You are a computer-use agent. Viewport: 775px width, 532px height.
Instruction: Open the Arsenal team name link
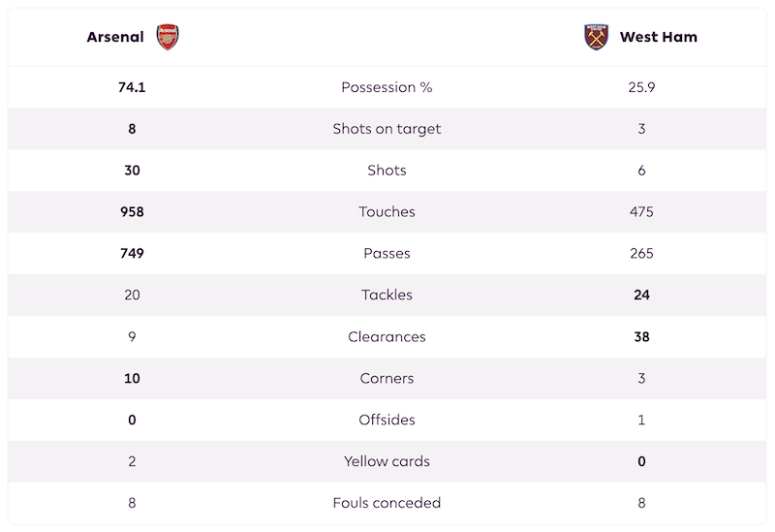tap(115, 37)
